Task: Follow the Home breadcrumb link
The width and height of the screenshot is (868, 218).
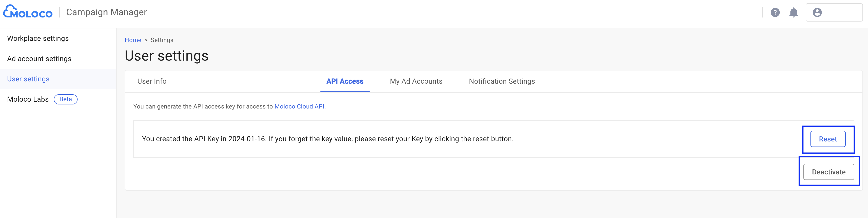Action: pos(133,40)
